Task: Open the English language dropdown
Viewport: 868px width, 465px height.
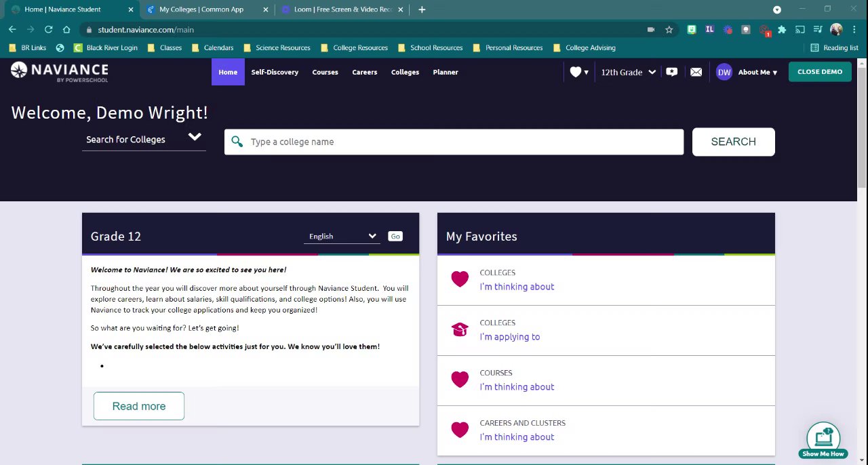Action: pyautogui.click(x=342, y=236)
